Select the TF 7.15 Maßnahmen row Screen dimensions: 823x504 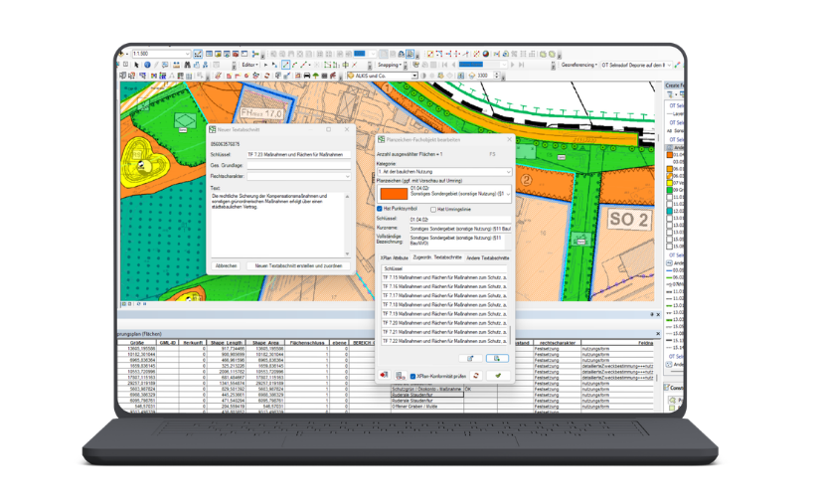444,277
